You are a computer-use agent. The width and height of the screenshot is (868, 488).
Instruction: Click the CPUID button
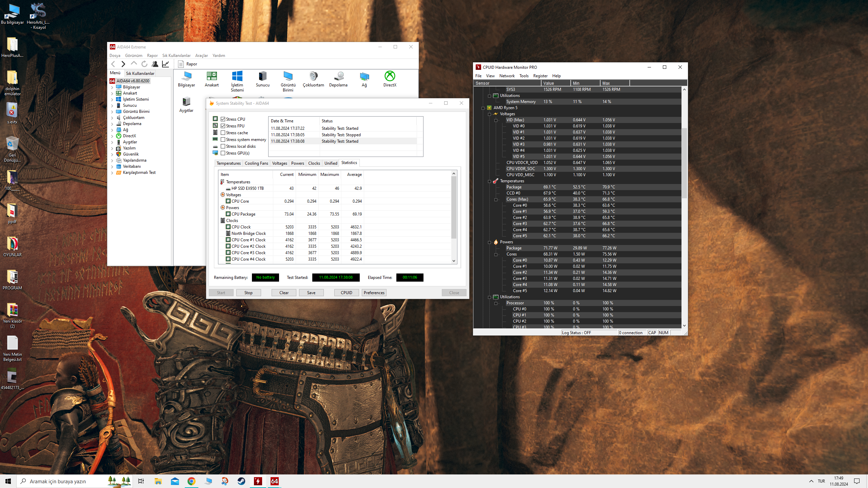tap(347, 293)
